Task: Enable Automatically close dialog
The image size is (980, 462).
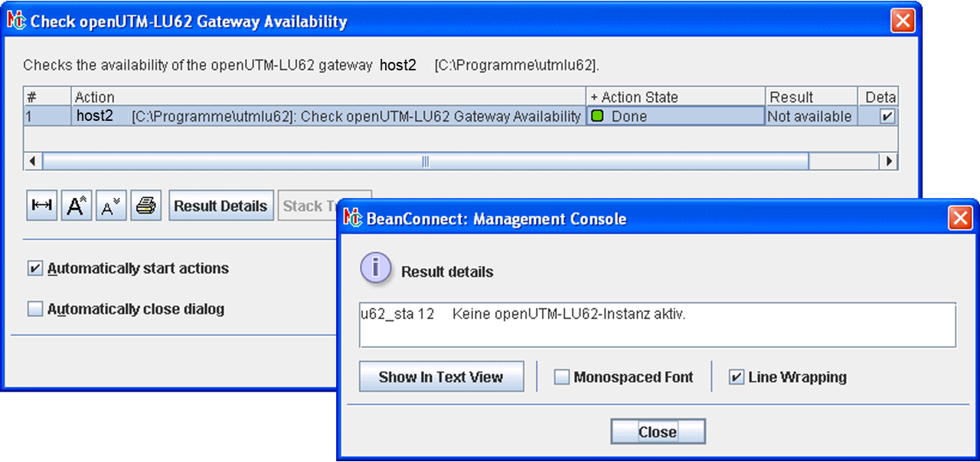Action: [35, 309]
